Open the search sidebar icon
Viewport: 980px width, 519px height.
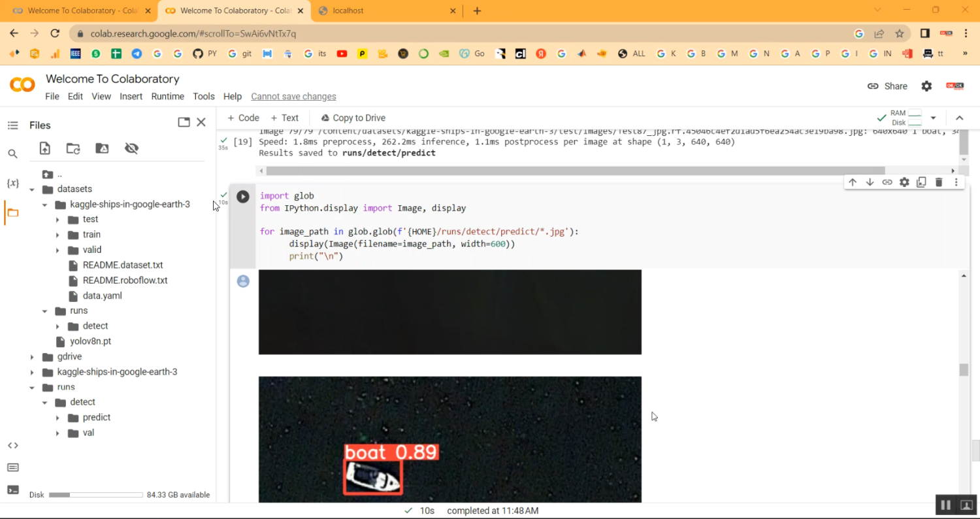point(12,154)
